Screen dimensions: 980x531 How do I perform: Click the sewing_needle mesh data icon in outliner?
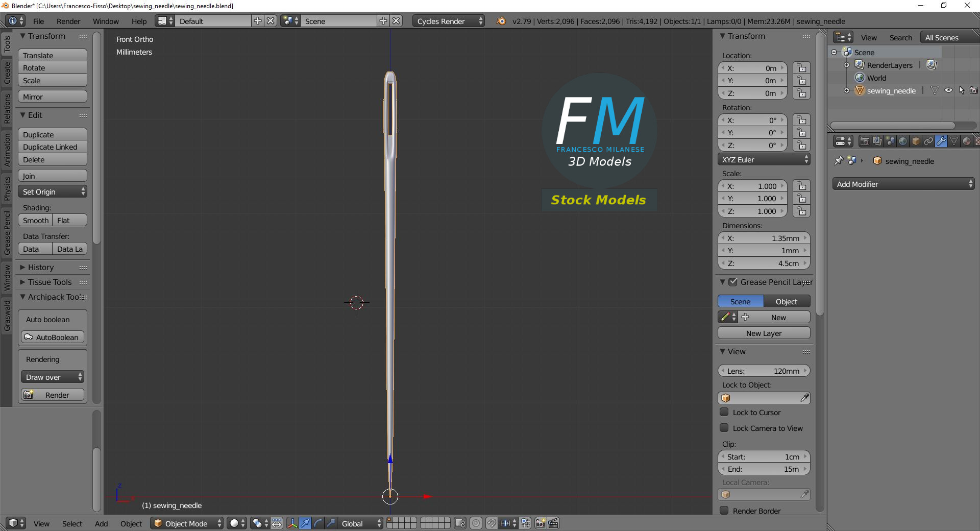coord(935,90)
